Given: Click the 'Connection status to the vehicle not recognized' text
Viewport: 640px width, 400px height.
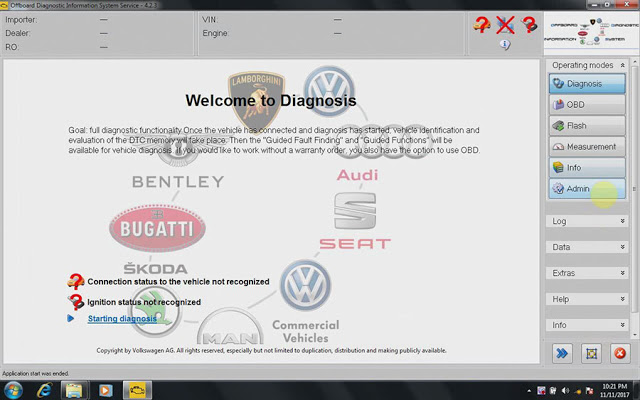Looking at the screenshot, I should click(x=178, y=282).
